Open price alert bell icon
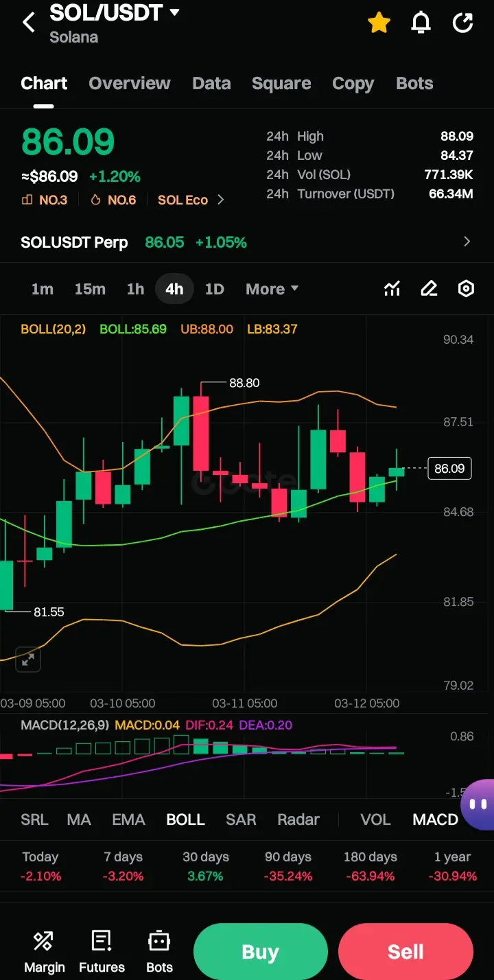494x980 pixels. pos(421,23)
